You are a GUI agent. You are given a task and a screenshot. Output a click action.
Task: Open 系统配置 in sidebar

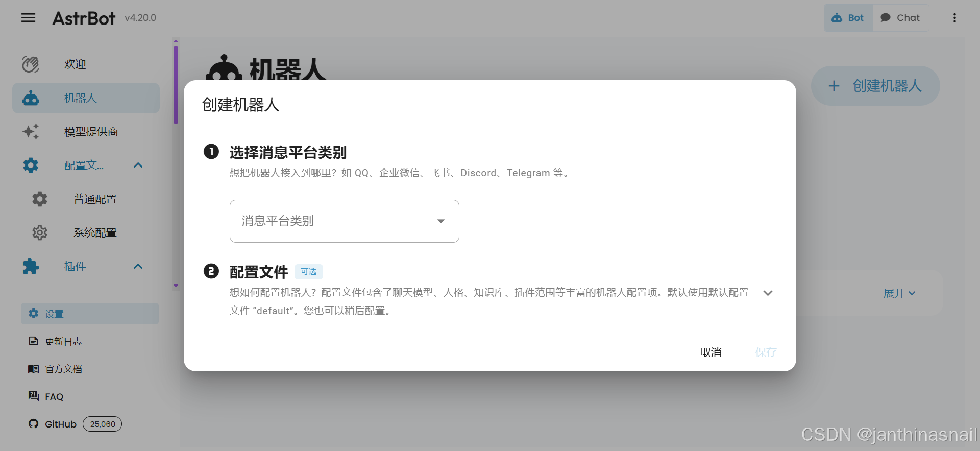pyautogui.click(x=86, y=233)
